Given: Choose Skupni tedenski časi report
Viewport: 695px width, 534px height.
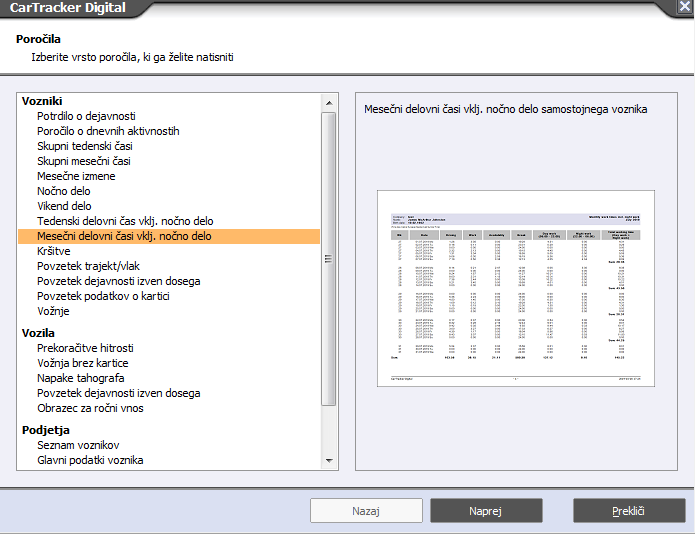Looking at the screenshot, I should [x=85, y=146].
